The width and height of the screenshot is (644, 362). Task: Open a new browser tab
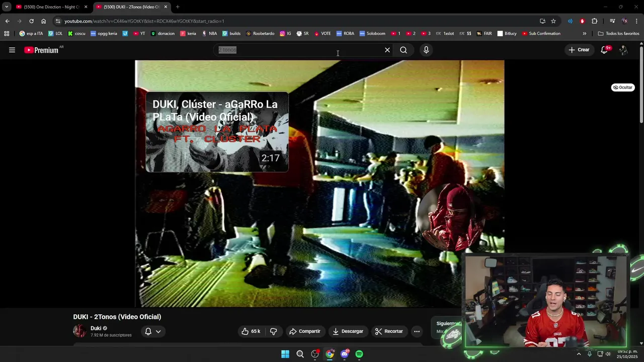coord(178,7)
